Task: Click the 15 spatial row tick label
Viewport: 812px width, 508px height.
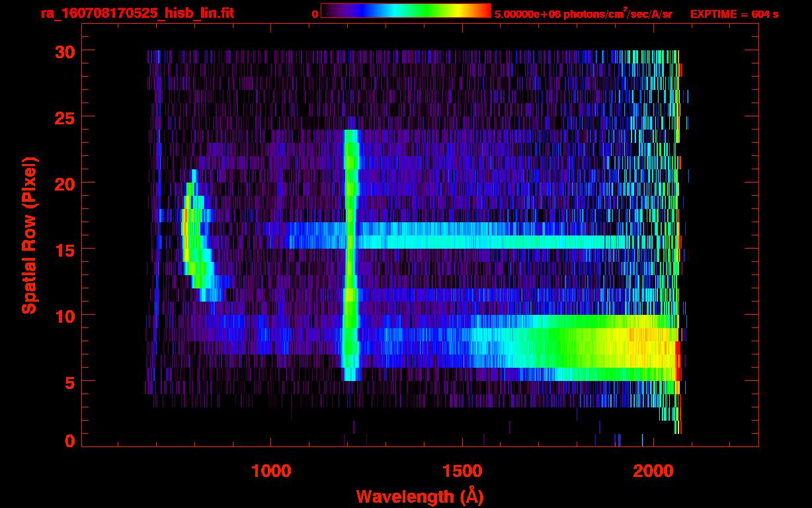Action: click(x=65, y=249)
